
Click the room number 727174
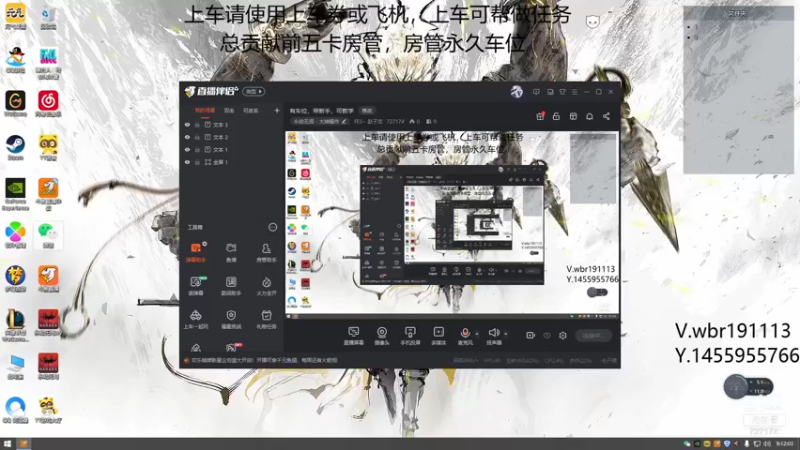pos(395,121)
